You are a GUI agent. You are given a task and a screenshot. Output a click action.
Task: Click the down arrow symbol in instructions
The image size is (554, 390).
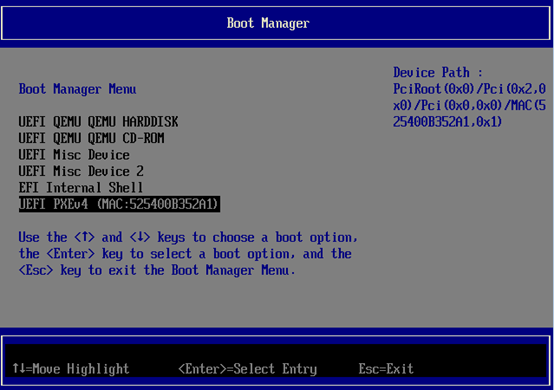coord(140,237)
